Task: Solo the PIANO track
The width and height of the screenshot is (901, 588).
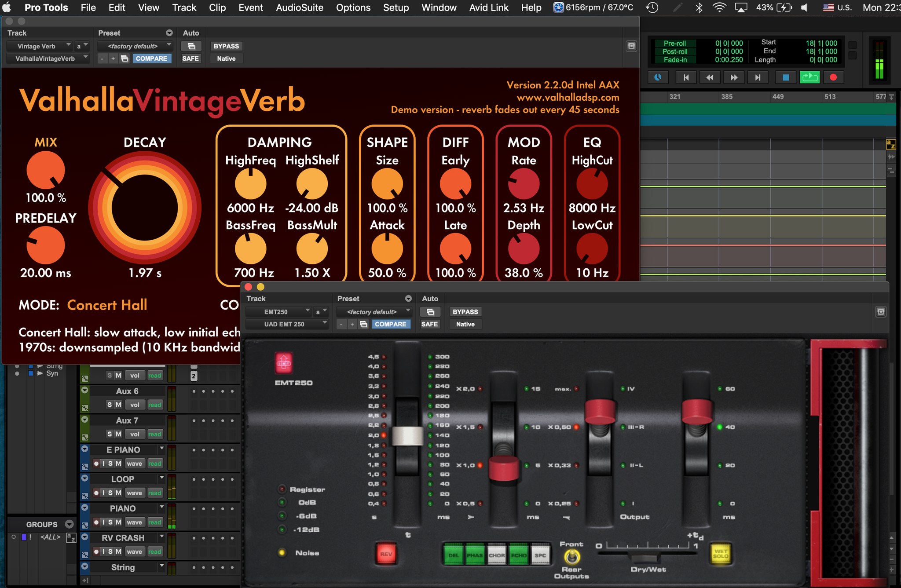Action: [110, 522]
